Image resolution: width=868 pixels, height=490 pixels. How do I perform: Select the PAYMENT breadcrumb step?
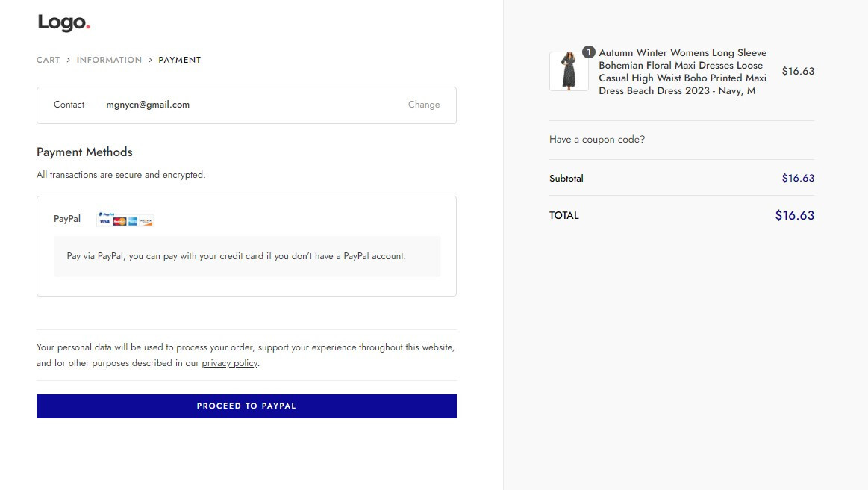[x=179, y=60]
